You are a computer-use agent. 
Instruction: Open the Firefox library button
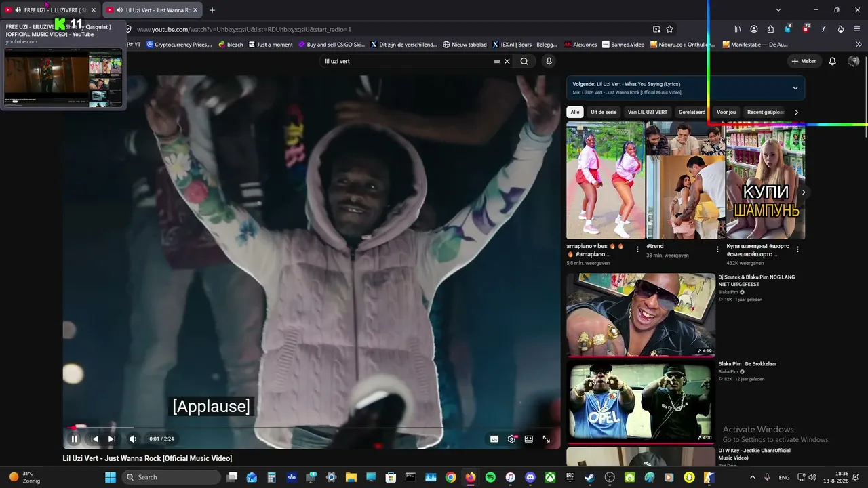coord(738,29)
